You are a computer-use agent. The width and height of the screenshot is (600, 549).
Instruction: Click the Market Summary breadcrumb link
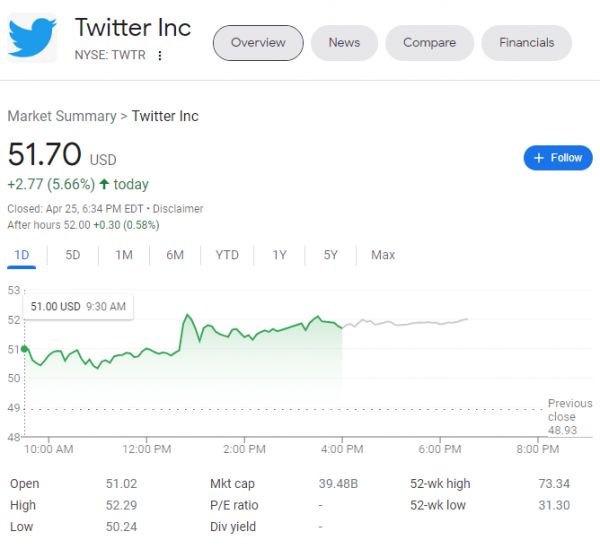pyautogui.click(x=61, y=116)
